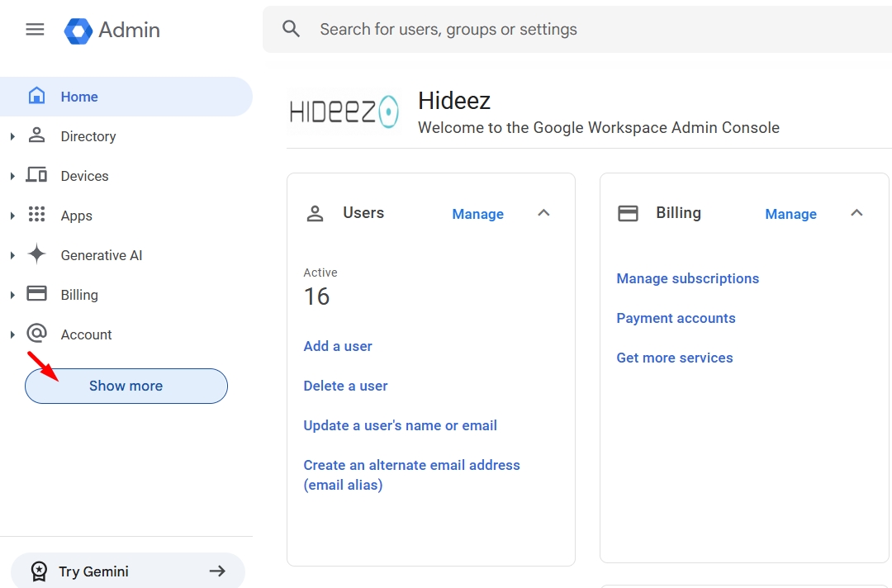Click Manage on the Users card

478,214
